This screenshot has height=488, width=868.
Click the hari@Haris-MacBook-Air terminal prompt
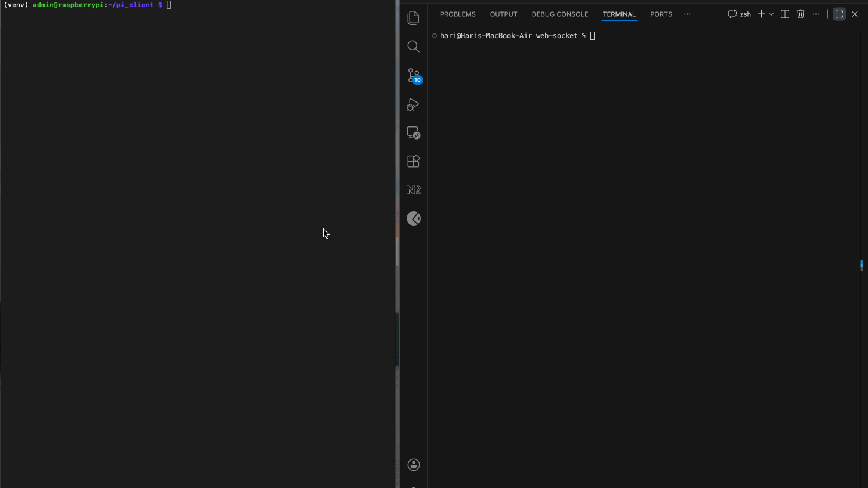pos(513,36)
